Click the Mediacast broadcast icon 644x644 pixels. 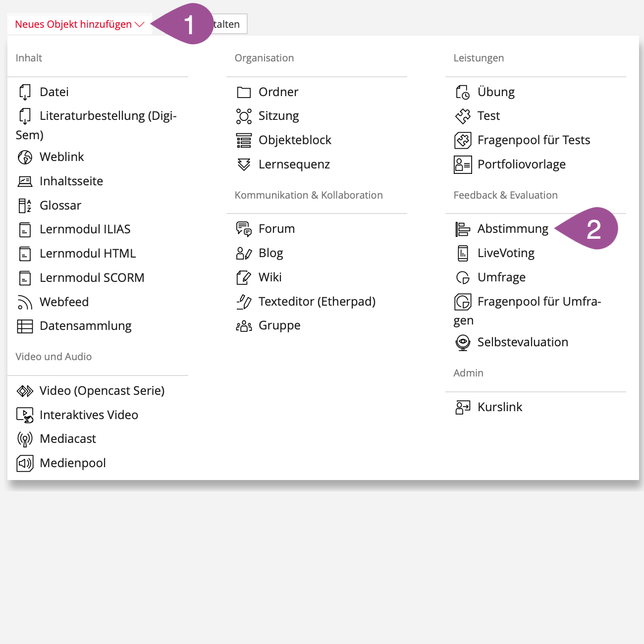tap(25, 439)
